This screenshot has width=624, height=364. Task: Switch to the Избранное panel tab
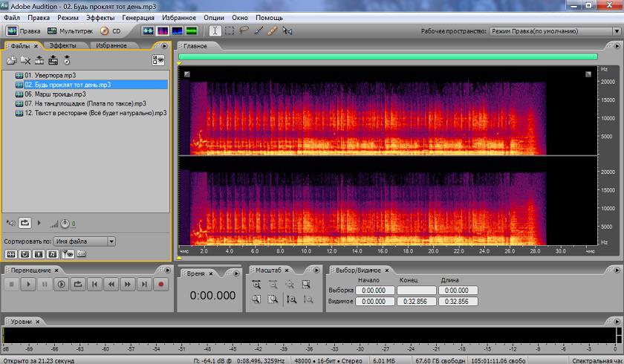point(111,46)
